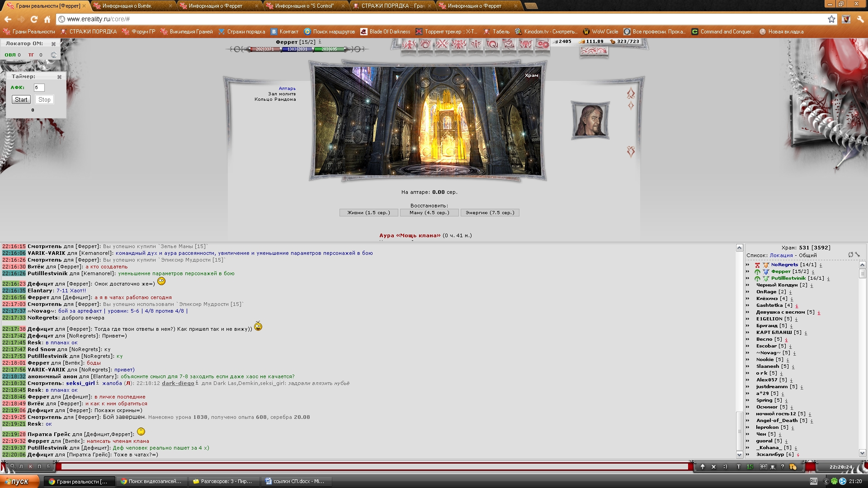Viewport: 868px width, 488px height.
Task: Click the browser reload button
Action: [34, 19]
